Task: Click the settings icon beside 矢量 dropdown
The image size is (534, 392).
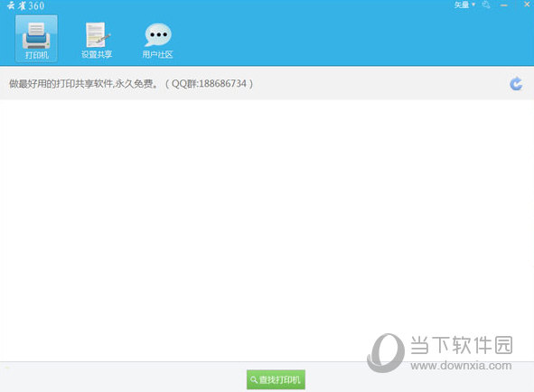Action: (x=486, y=5)
